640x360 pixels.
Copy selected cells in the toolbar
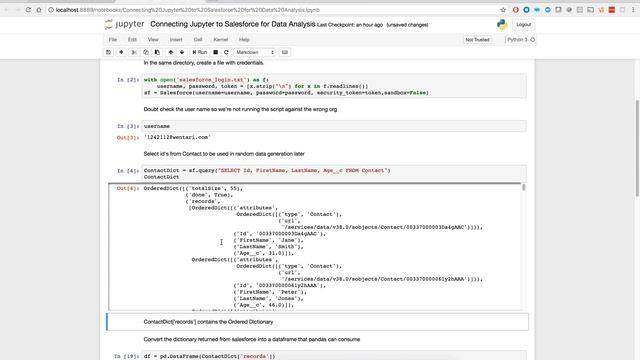point(146,52)
